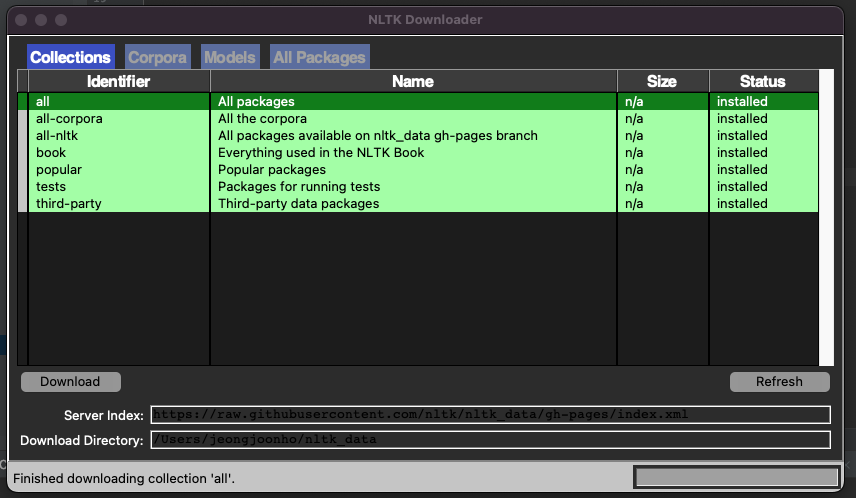Click the 'n/a' size in tests row
This screenshot has height=498, width=856.
tap(634, 186)
